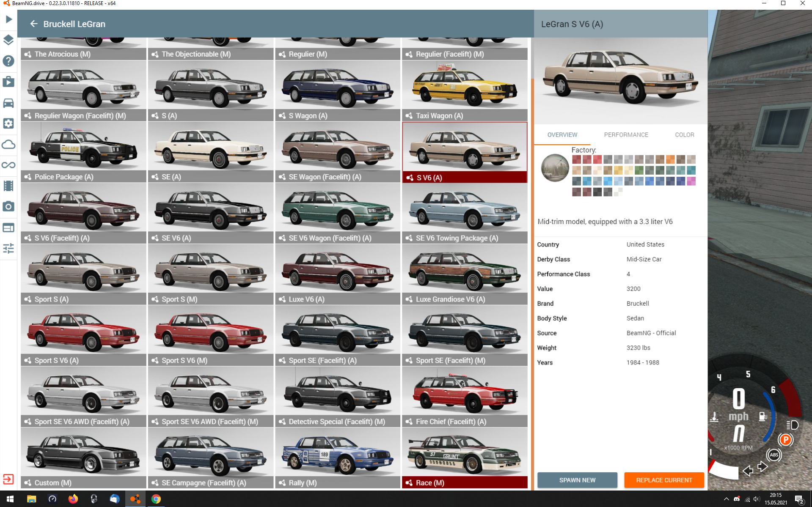Click the volume icon in system tray
The height and width of the screenshot is (507, 812).
[x=756, y=499]
